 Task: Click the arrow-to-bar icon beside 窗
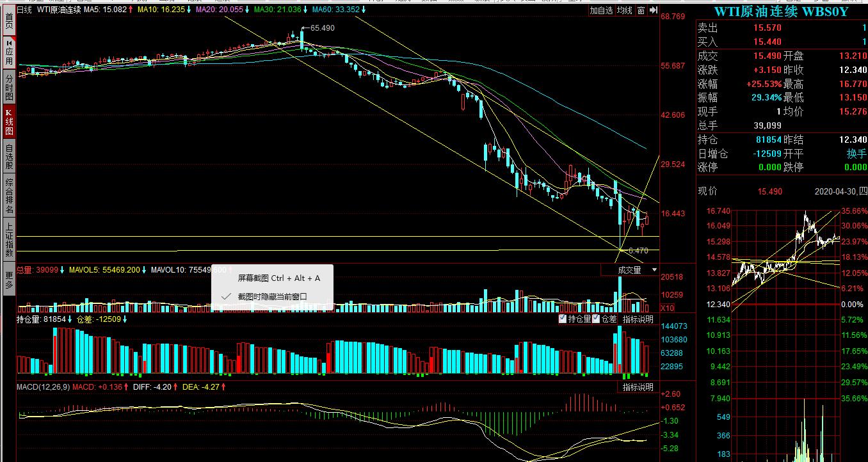tap(653, 10)
